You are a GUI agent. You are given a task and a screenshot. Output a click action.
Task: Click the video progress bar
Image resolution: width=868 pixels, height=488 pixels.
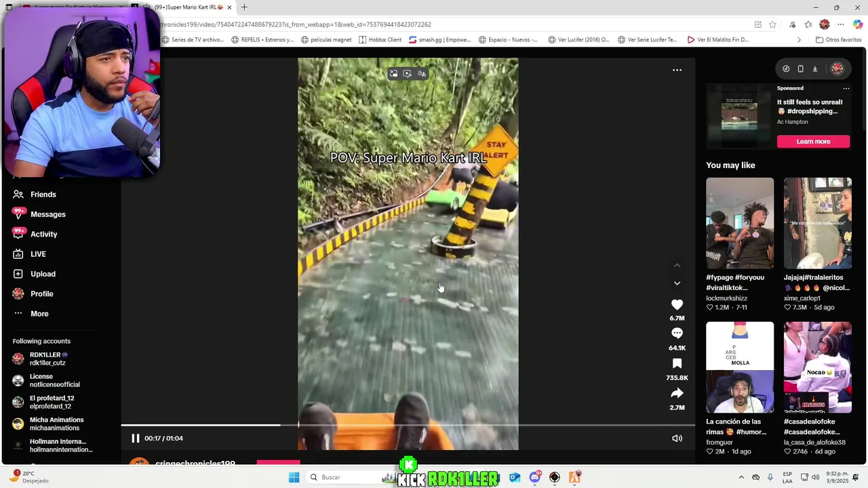(x=408, y=426)
